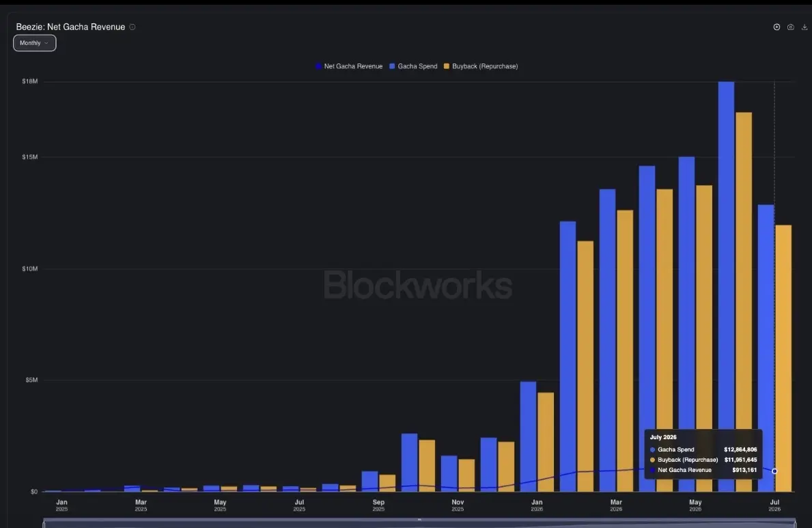
Task: Click the orange Buyback bar for February 2026
Action: (x=586, y=366)
